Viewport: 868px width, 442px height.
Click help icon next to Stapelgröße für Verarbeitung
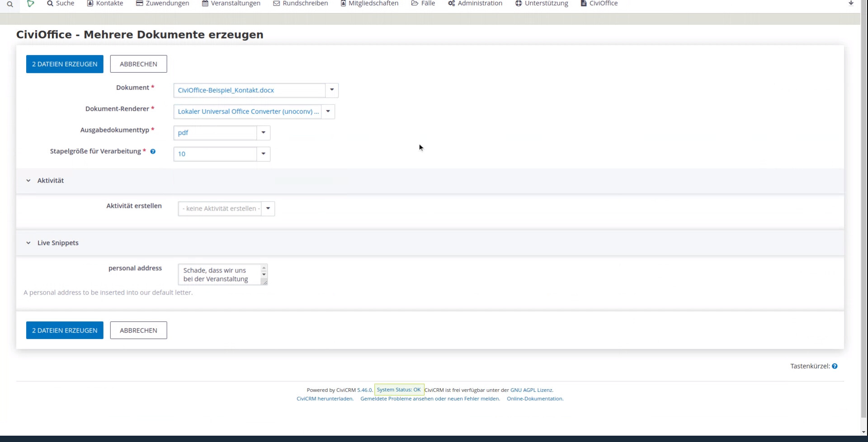pyautogui.click(x=153, y=151)
